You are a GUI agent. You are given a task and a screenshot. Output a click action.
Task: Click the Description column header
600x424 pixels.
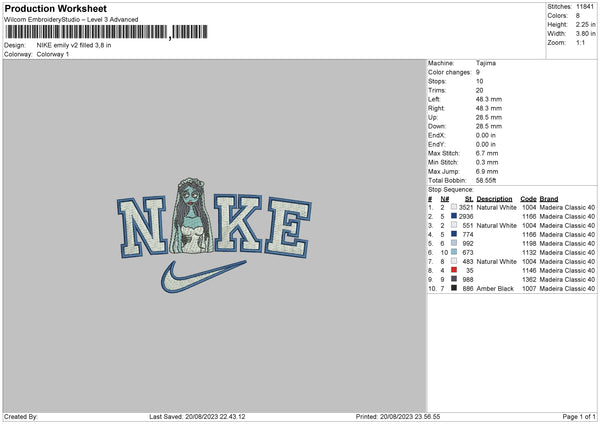(494, 199)
